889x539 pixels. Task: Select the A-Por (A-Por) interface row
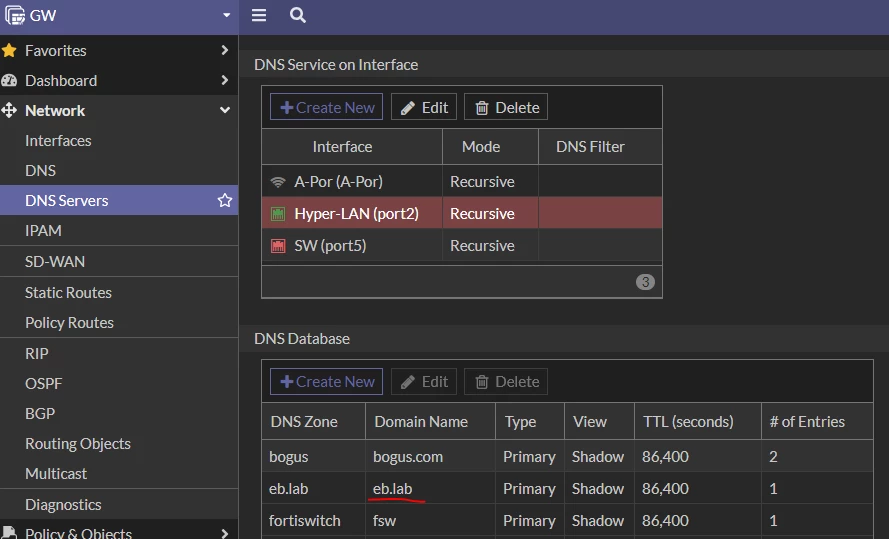[x=462, y=181]
